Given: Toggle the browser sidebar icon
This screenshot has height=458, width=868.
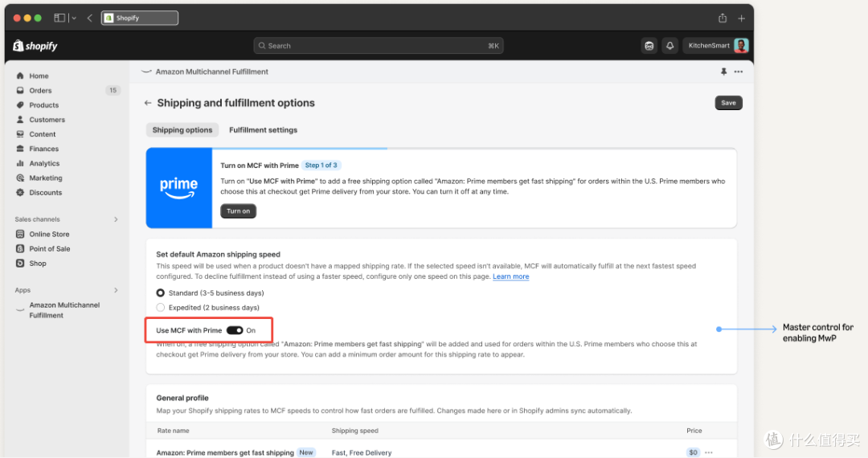Looking at the screenshot, I should (x=59, y=18).
